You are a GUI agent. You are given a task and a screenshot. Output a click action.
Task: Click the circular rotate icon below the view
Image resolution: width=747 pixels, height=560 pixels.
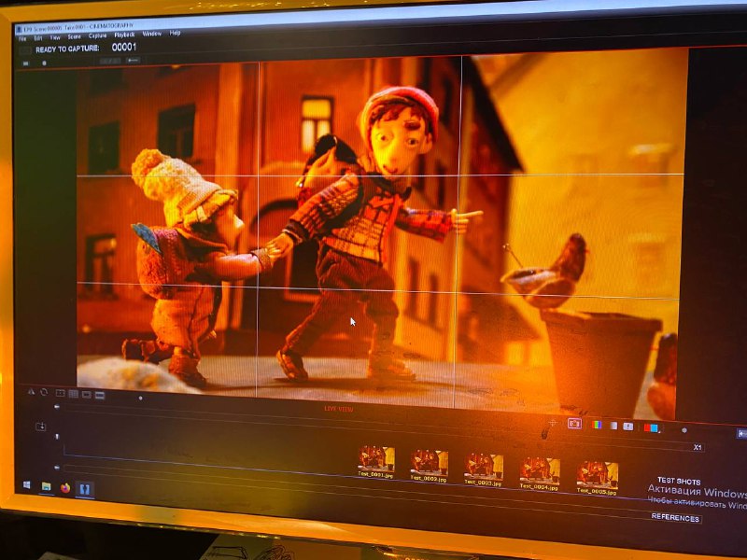point(44,392)
